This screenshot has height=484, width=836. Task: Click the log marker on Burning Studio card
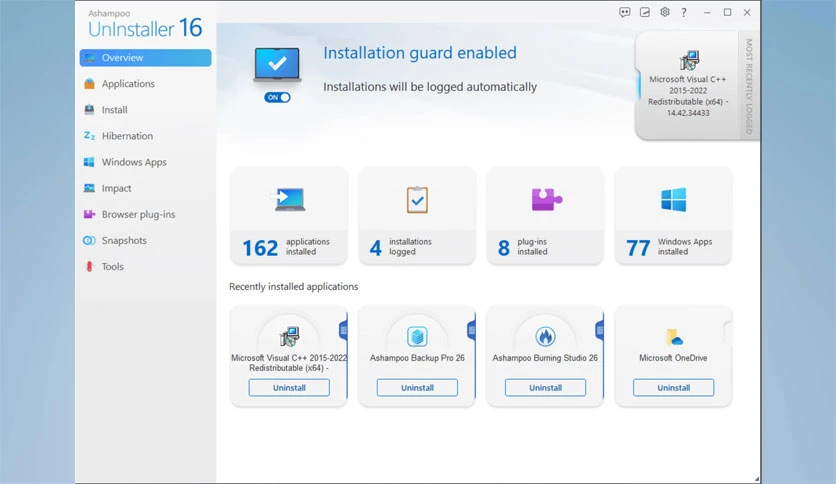tap(600, 330)
